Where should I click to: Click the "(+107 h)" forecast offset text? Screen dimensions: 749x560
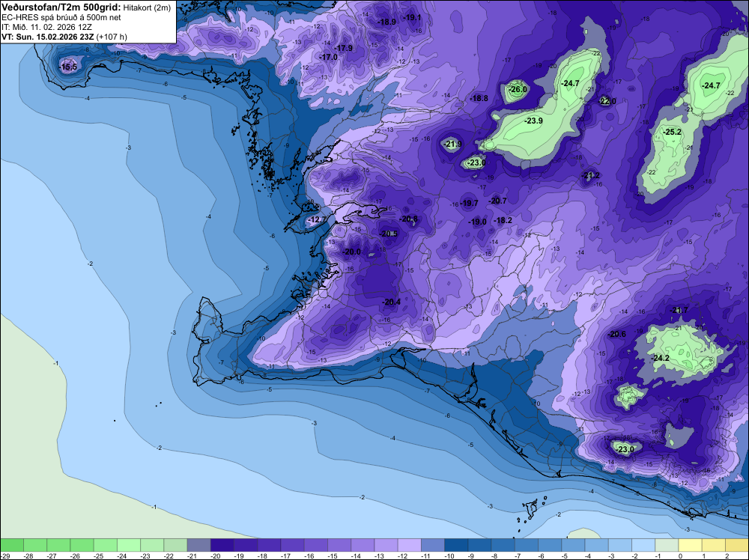click(x=112, y=37)
